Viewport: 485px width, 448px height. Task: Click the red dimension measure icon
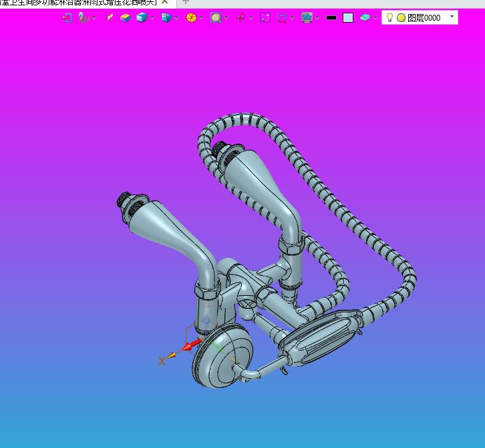(x=282, y=17)
